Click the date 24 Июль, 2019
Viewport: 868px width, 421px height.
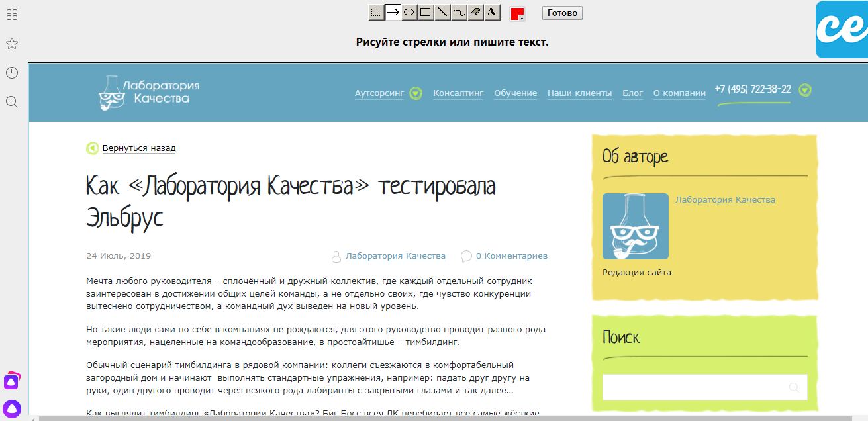coord(119,256)
